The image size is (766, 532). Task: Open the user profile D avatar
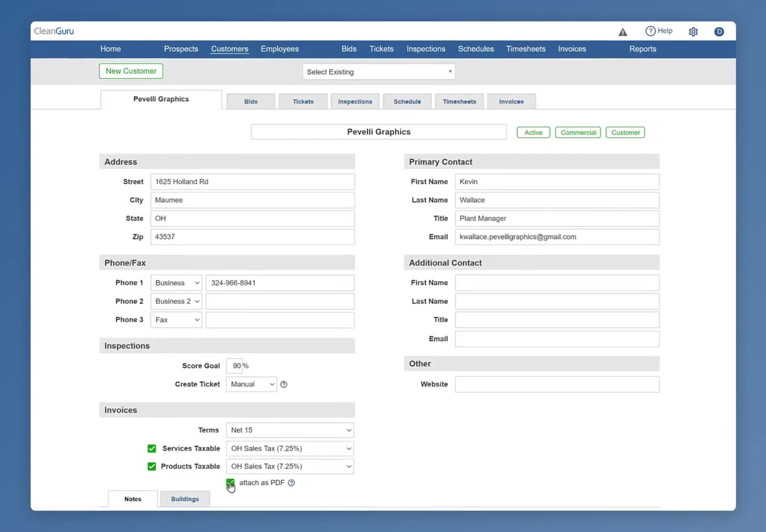coord(719,32)
